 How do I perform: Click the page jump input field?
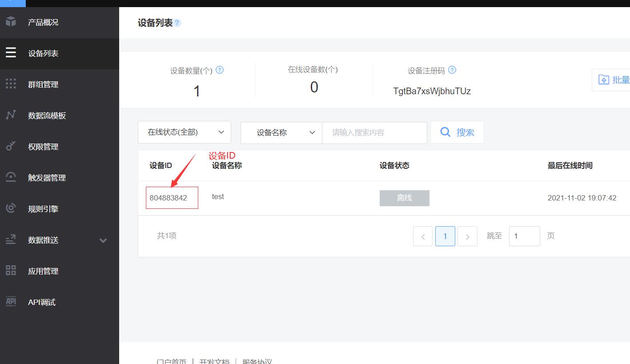coord(524,236)
